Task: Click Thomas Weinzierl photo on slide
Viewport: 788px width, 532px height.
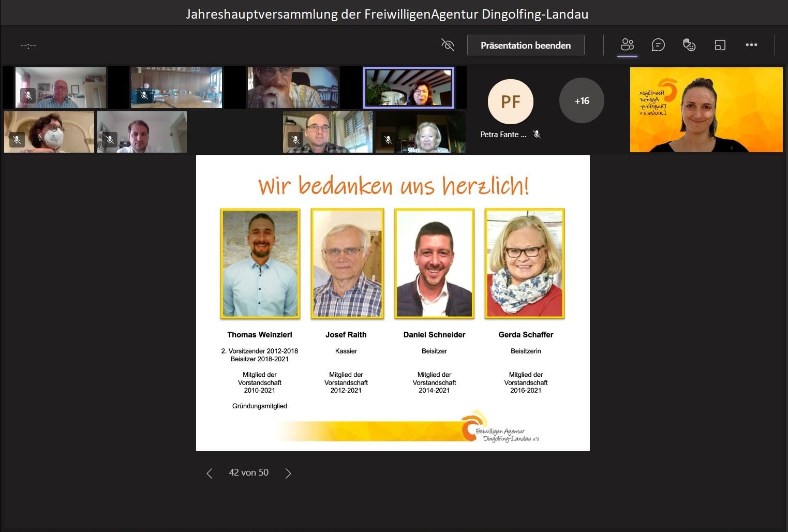Action: pyautogui.click(x=260, y=263)
